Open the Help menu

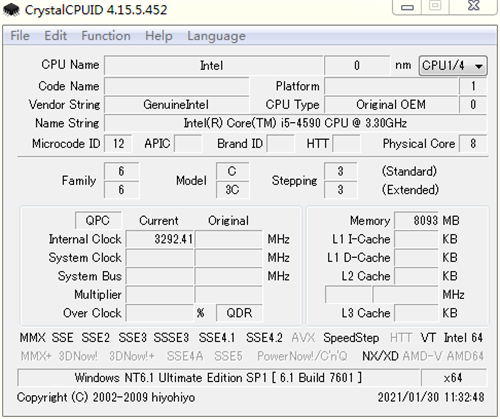(159, 36)
